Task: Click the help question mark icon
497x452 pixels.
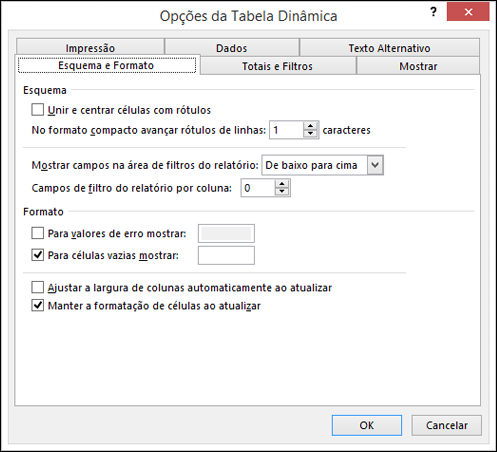Action: point(433,12)
